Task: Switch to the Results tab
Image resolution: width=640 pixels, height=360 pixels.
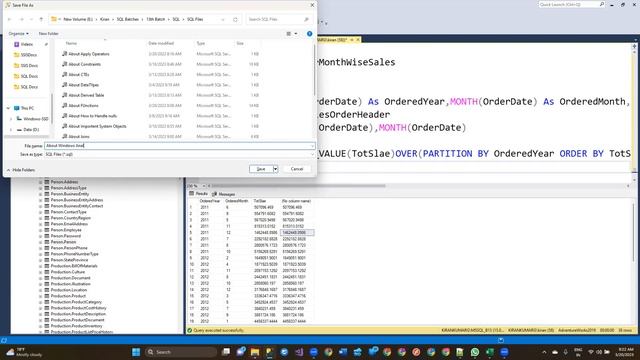Action: pyautogui.click(x=198, y=194)
